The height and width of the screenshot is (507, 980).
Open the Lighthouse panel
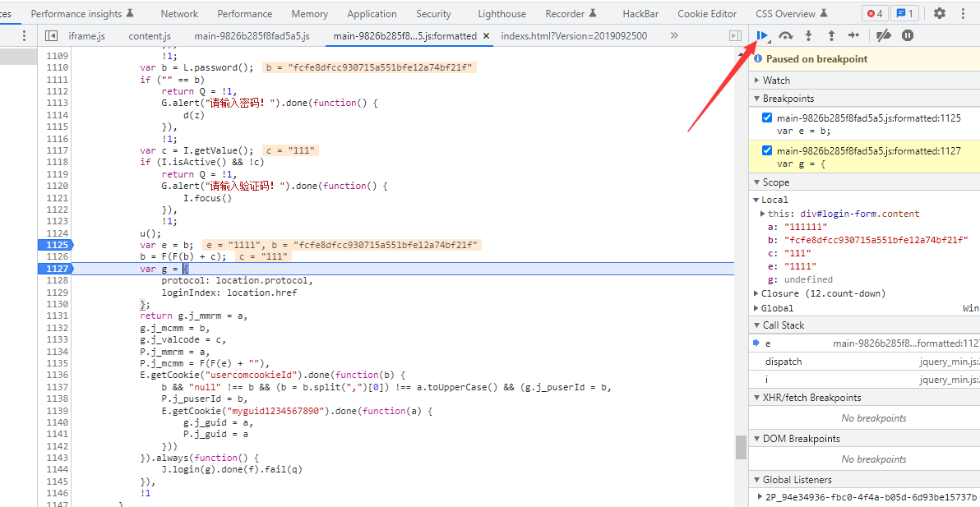point(502,13)
